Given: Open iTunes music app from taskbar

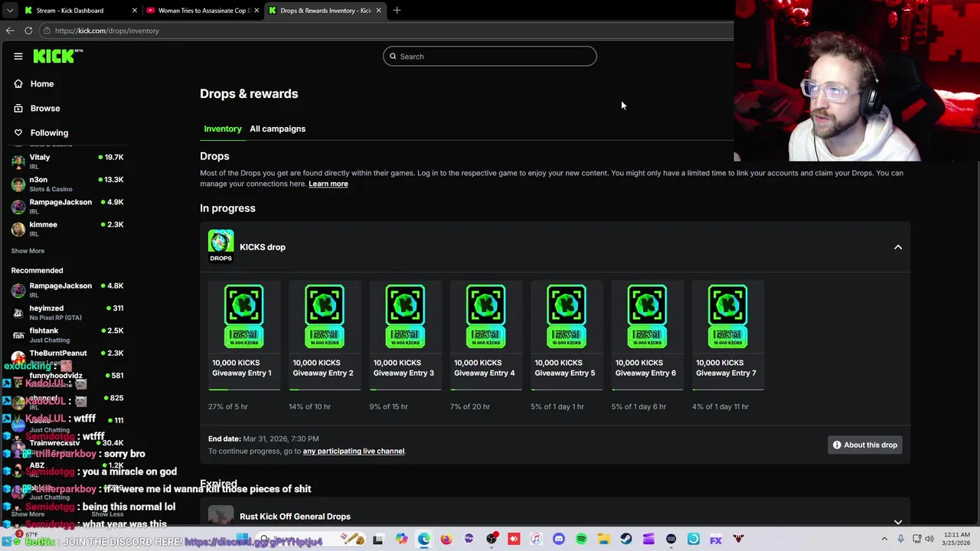Looking at the screenshot, I should click(x=536, y=540).
